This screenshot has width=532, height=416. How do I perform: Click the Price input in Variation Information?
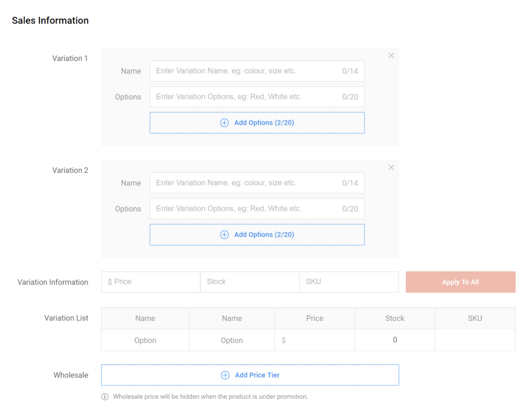[150, 282]
